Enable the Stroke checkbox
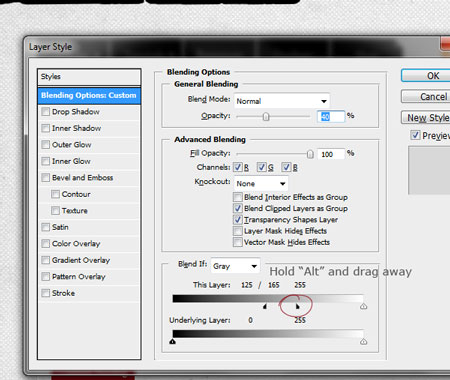 pos(46,293)
